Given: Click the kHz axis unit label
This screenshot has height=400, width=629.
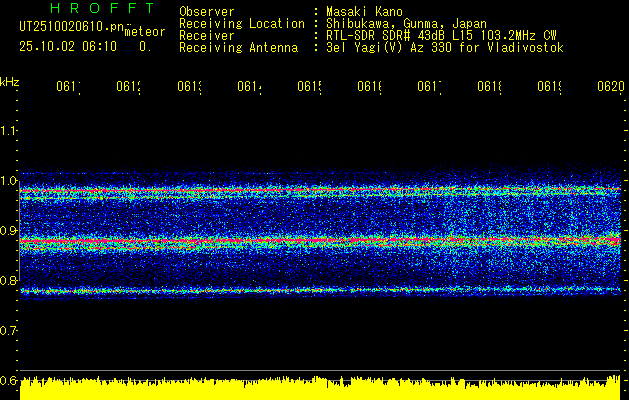Looking at the screenshot, I should (10, 80).
